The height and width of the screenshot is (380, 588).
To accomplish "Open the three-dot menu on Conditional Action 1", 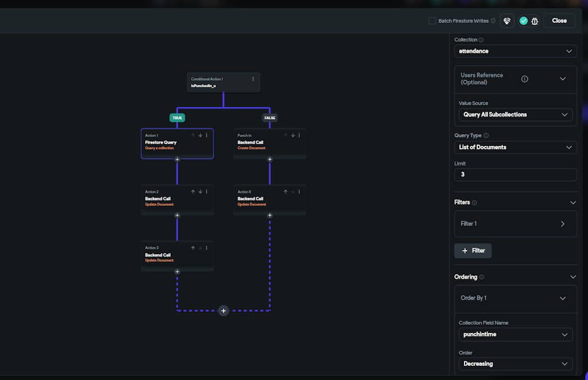I will click(x=253, y=79).
